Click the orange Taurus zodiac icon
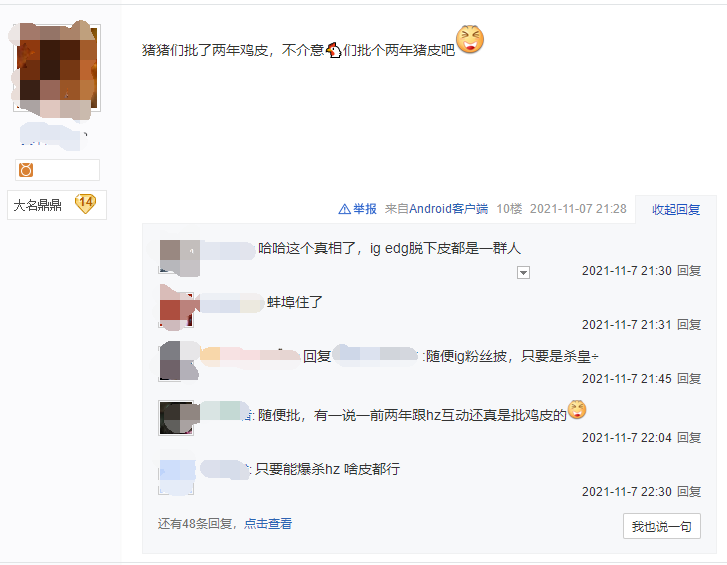The image size is (727, 565). 26,170
